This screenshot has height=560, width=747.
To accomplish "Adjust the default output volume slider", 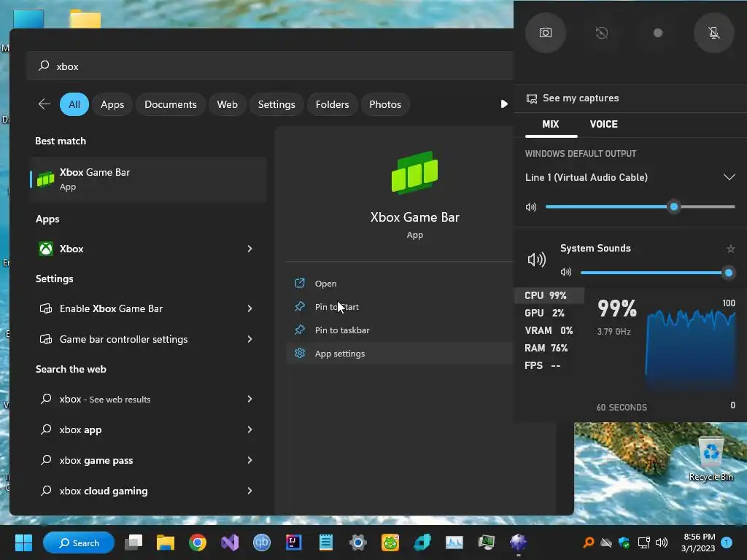I will click(640, 206).
